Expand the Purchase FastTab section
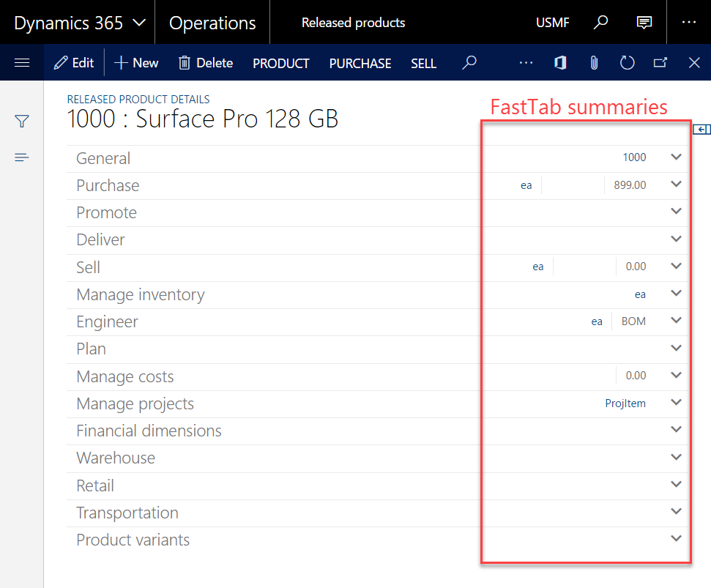Screen dimensions: 711x588 click(676, 185)
